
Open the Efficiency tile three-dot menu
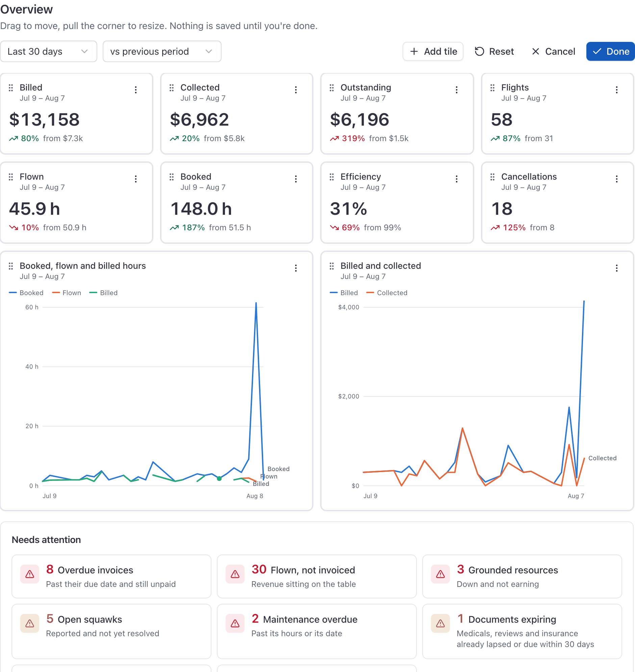click(x=457, y=179)
